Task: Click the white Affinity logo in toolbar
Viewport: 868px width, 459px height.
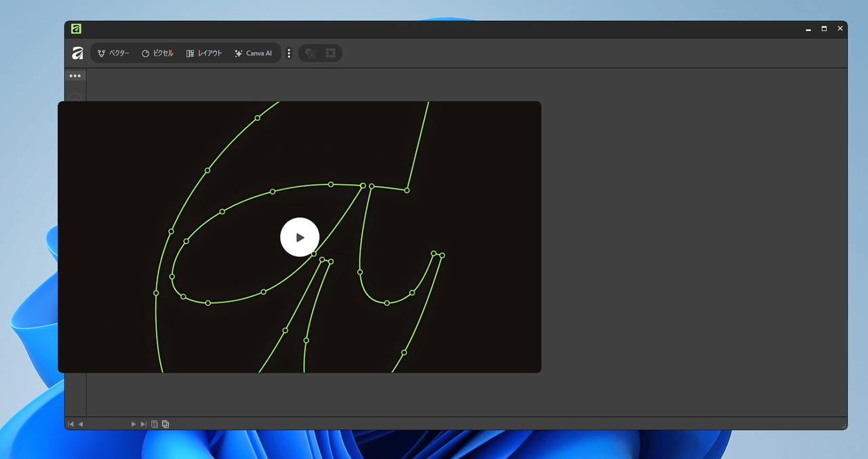Action: 77,54
